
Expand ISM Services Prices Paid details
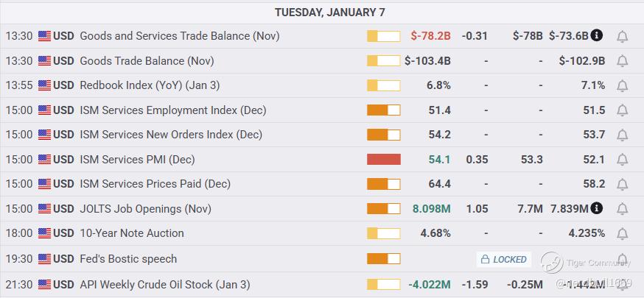(155, 184)
